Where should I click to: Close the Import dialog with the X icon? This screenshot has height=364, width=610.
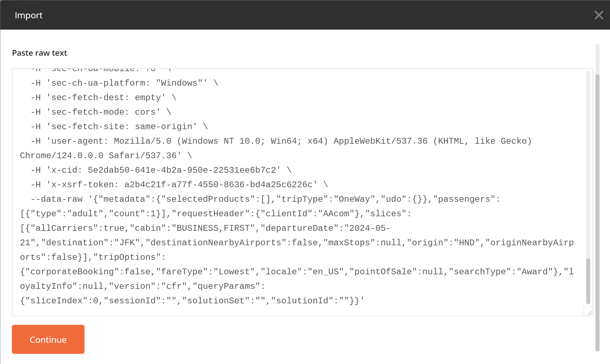599,15
